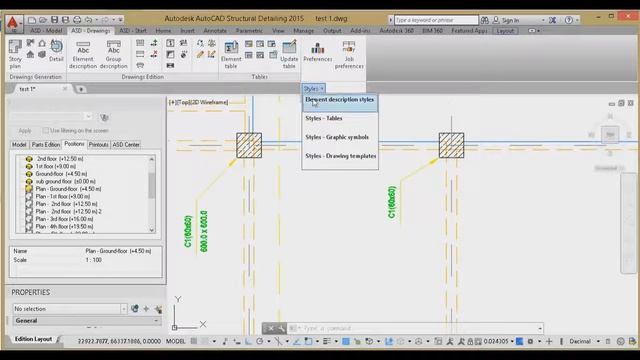The height and width of the screenshot is (360, 640).
Task: Click the Autodesk Exchange X icon
Action: [x=552, y=20]
